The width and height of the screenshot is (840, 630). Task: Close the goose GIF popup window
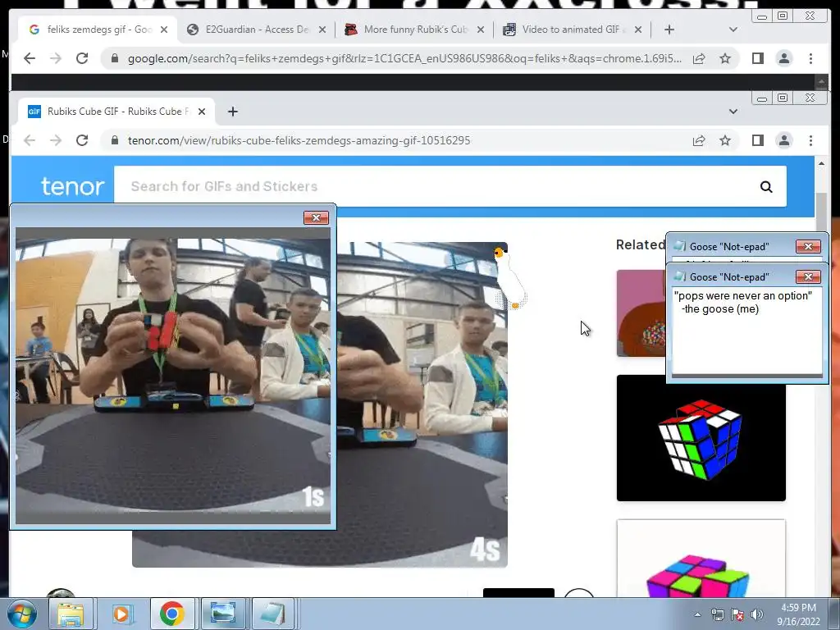tap(316, 217)
